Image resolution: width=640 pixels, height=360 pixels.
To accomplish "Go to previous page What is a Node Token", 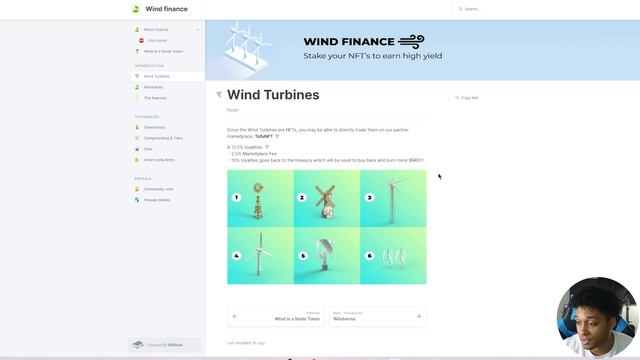I will point(276,316).
